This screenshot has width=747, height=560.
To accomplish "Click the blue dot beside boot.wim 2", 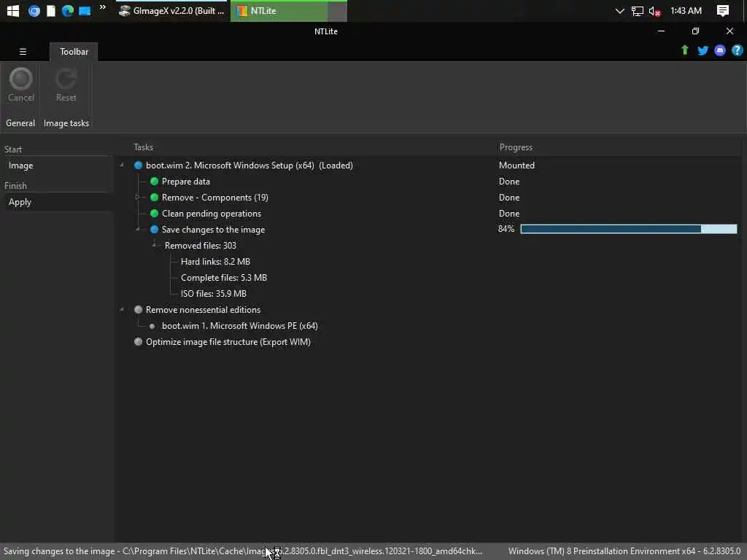I will pyautogui.click(x=138, y=166).
